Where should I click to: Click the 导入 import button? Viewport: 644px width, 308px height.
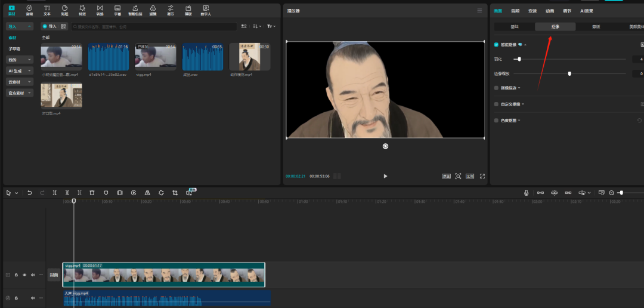point(49,26)
